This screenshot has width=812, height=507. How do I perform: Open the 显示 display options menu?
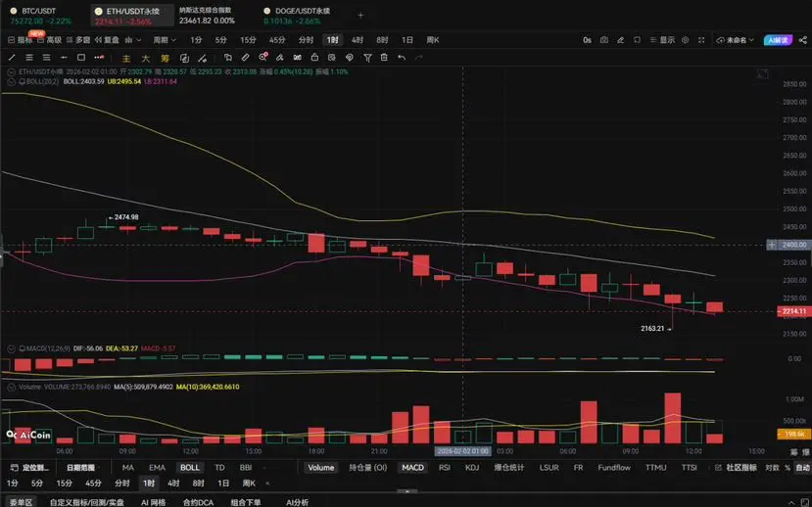[x=662, y=40]
